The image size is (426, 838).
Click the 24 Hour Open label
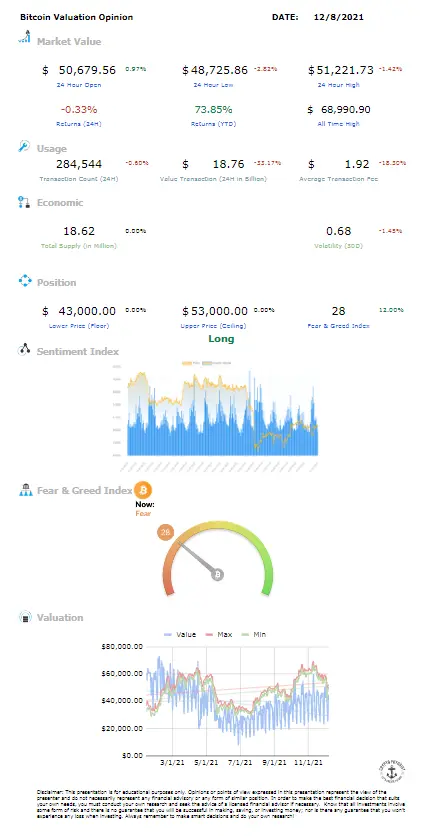tap(79, 85)
